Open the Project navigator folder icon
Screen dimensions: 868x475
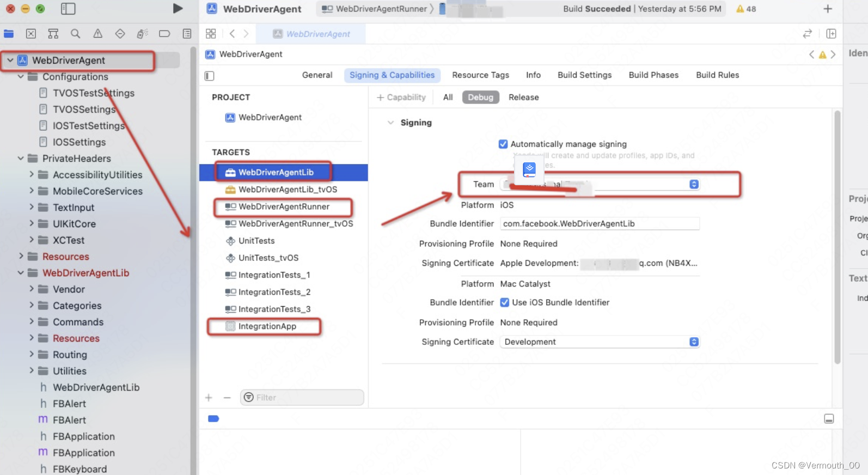9,34
